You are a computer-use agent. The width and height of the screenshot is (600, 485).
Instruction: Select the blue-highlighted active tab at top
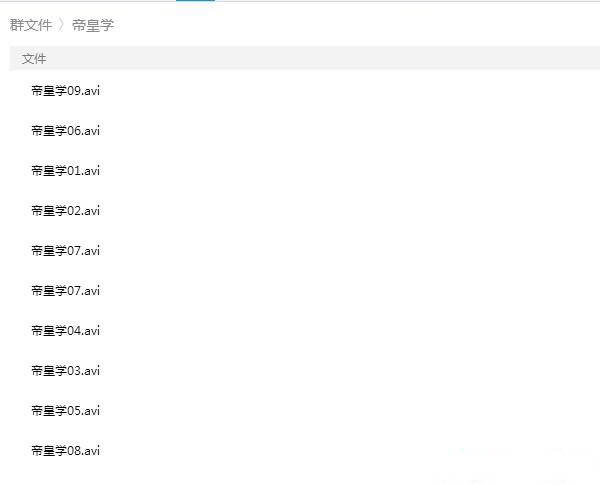click(195, 1)
